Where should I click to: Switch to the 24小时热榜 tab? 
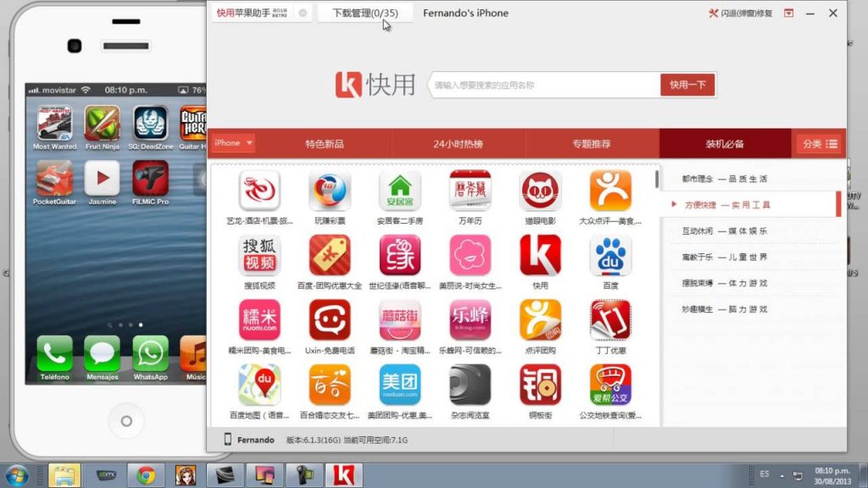[x=459, y=144]
